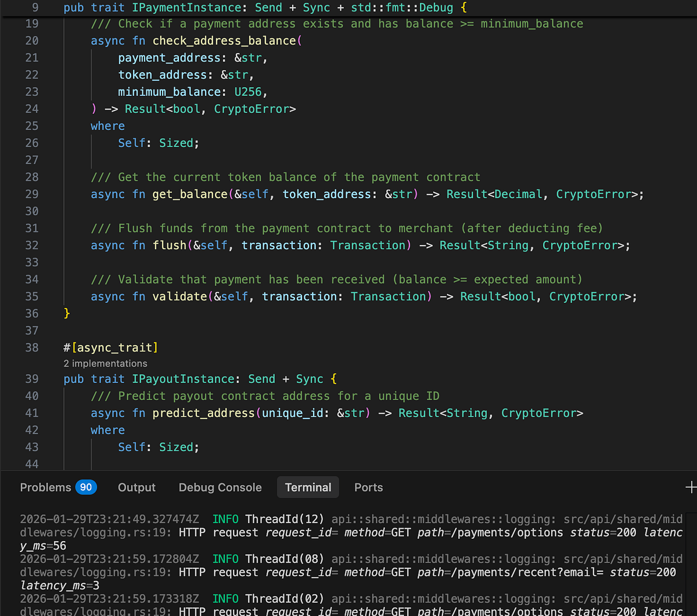Click the comment 'Validate that payment has been received'
This screenshot has width=697, height=616.
click(x=252, y=280)
